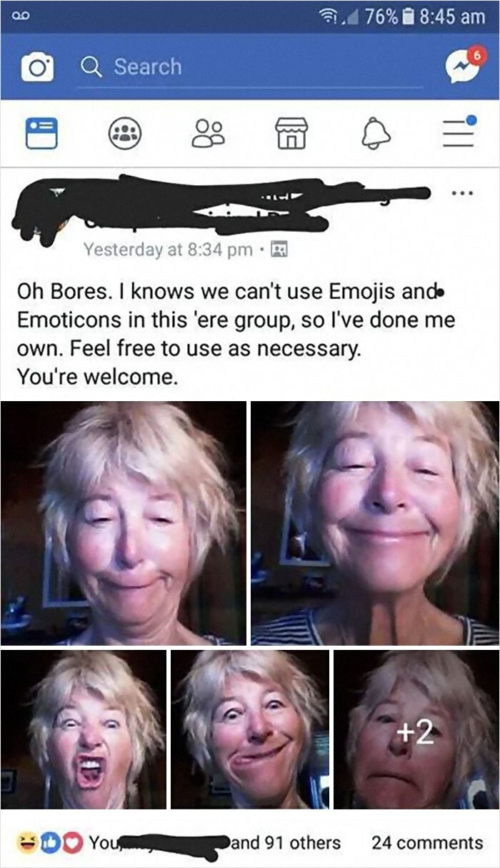Switch to News Feed tab
The width and height of the screenshot is (500, 868).
coord(41,134)
